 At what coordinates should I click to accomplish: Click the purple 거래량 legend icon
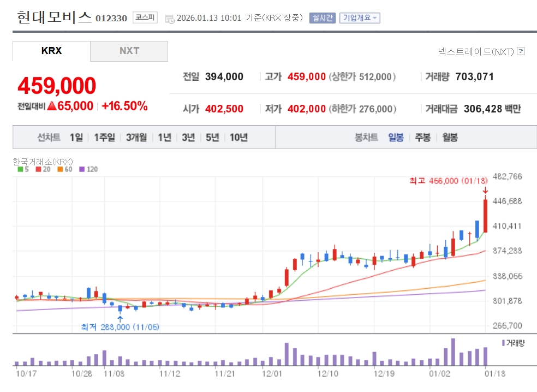pyautogui.click(x=503, y=342)
